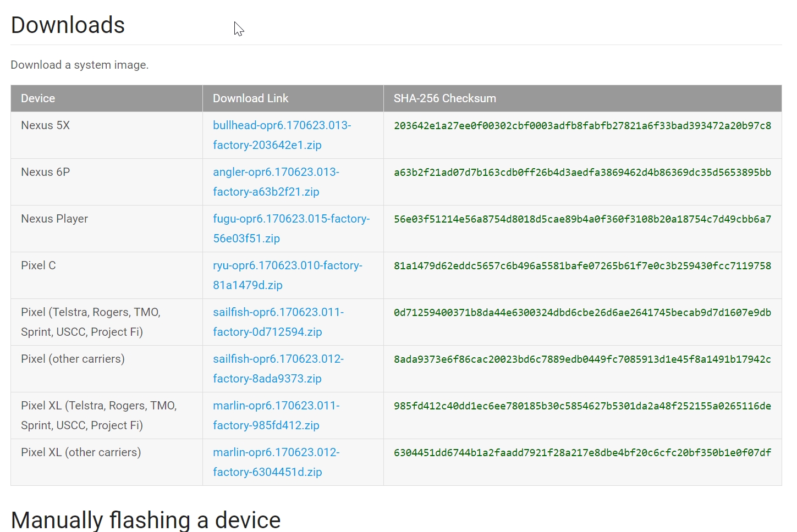
Task: Select the Nexus Player device cell
Action: (x=107, y=229)
